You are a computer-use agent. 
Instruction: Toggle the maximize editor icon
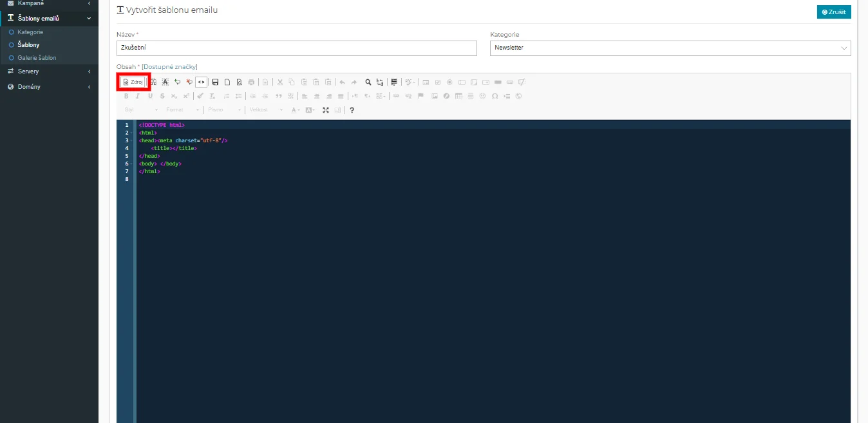(x=326, y=110)
